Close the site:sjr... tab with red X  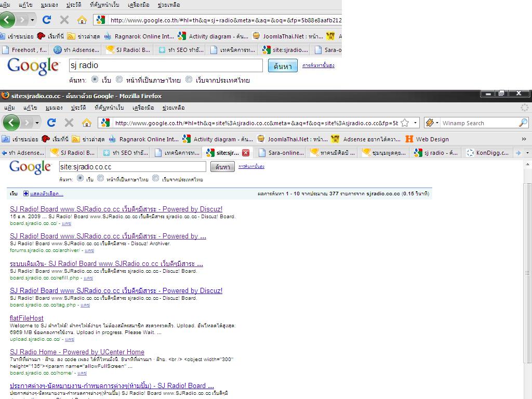point(246,153)
